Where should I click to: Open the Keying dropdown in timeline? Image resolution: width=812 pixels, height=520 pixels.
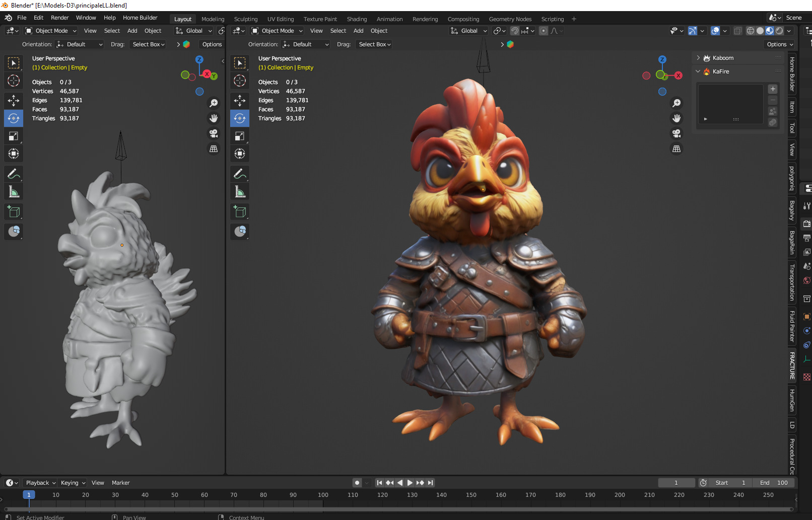click(x=73, y=483)
